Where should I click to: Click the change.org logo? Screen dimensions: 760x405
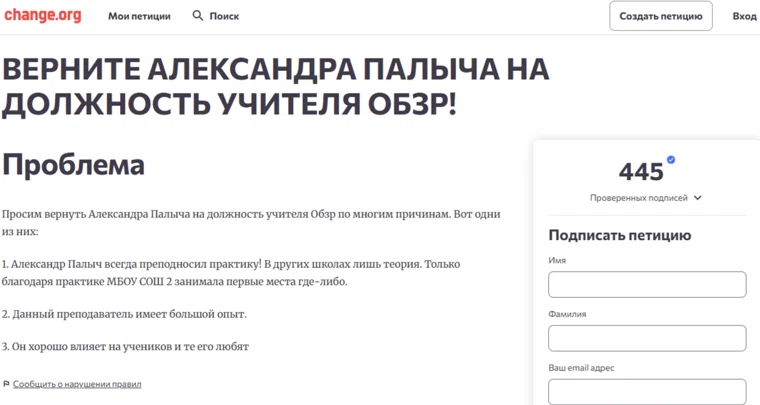(41, 16)
